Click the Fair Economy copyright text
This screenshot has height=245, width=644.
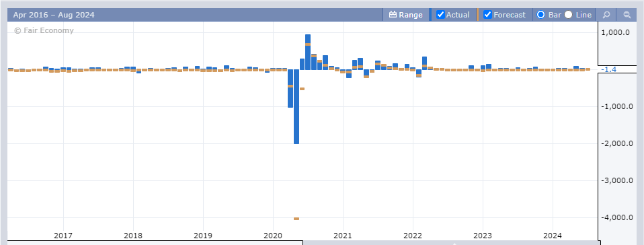click(44, 30)
